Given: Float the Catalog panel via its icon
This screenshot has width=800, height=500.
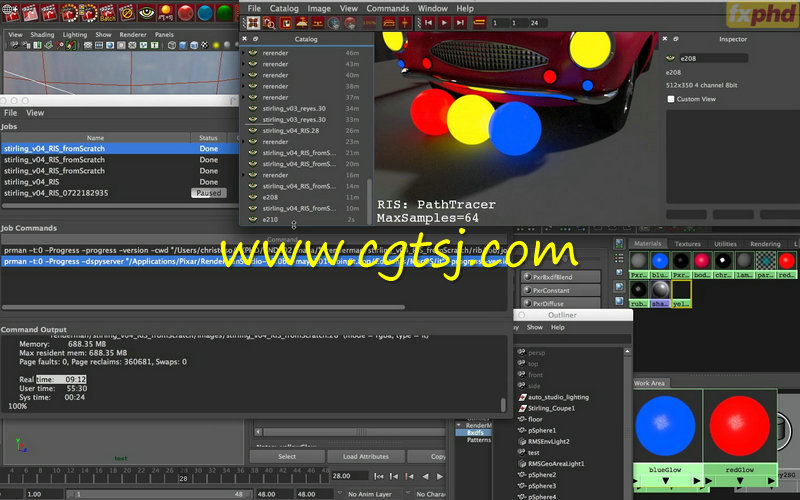Looking at the screenshot, I should 256,39.
